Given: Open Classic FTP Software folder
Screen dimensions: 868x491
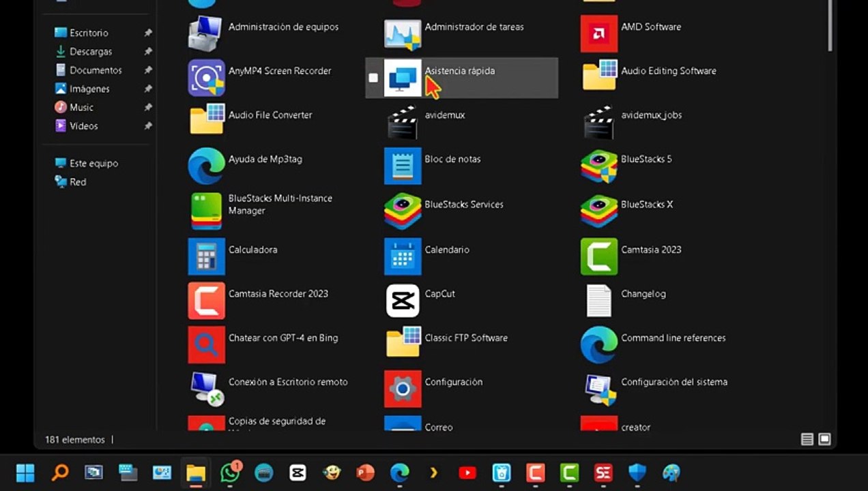Looking at the screenshot, I should [x=403, y=343].
